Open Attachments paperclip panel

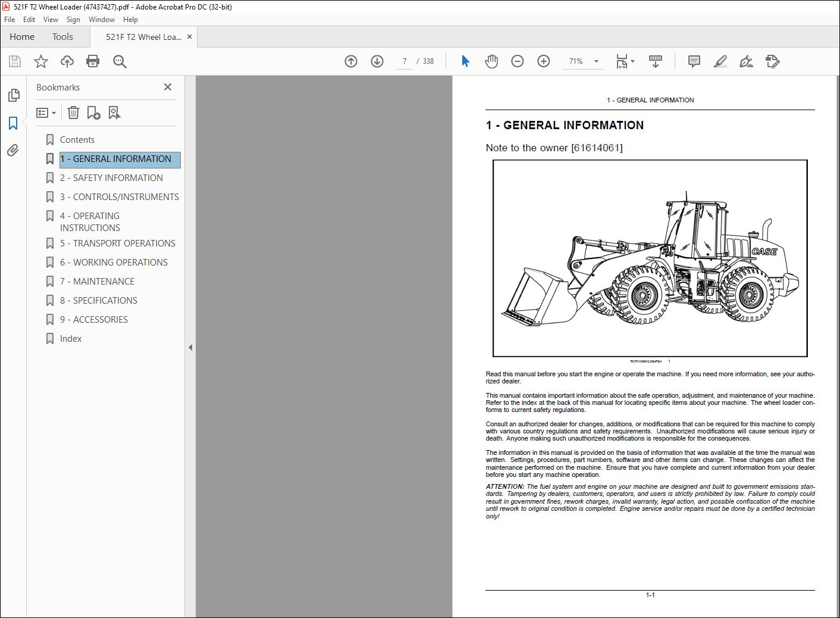(13, 150)
